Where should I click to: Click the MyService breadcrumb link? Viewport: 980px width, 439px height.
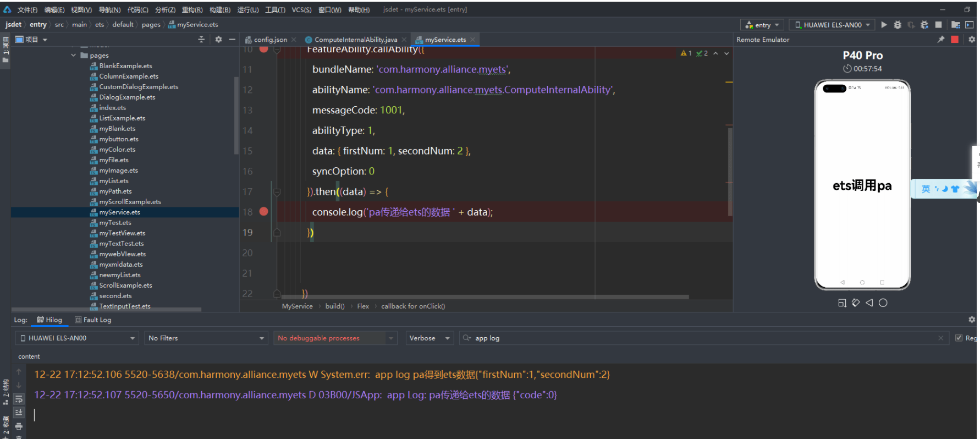[x=297, y=306]
